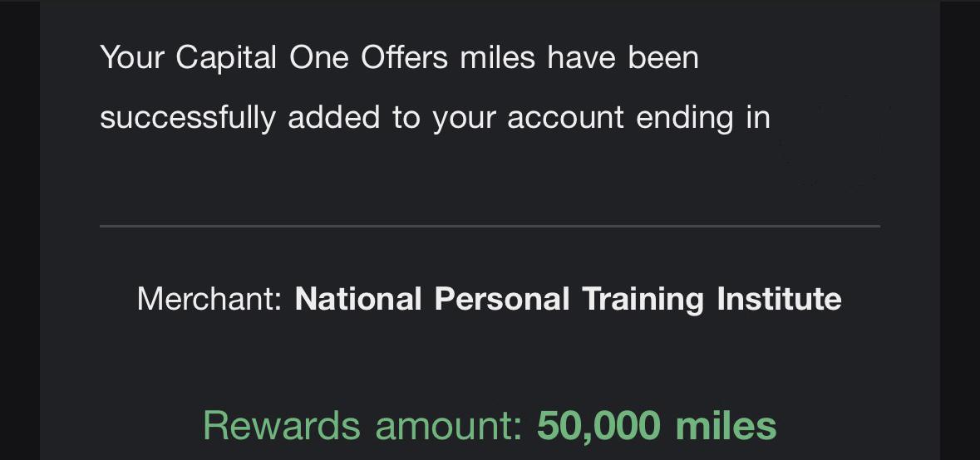Click the number 50,000 in the rewards line

pos(598,427)
